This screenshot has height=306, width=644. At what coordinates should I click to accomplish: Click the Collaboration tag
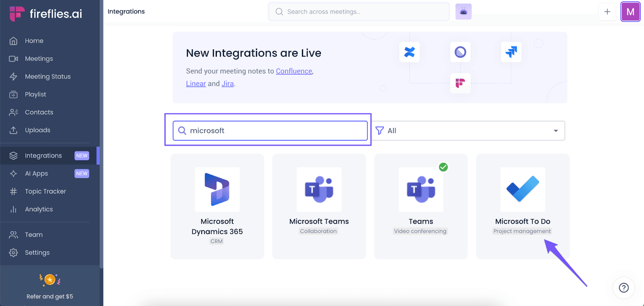pos(318,231)
